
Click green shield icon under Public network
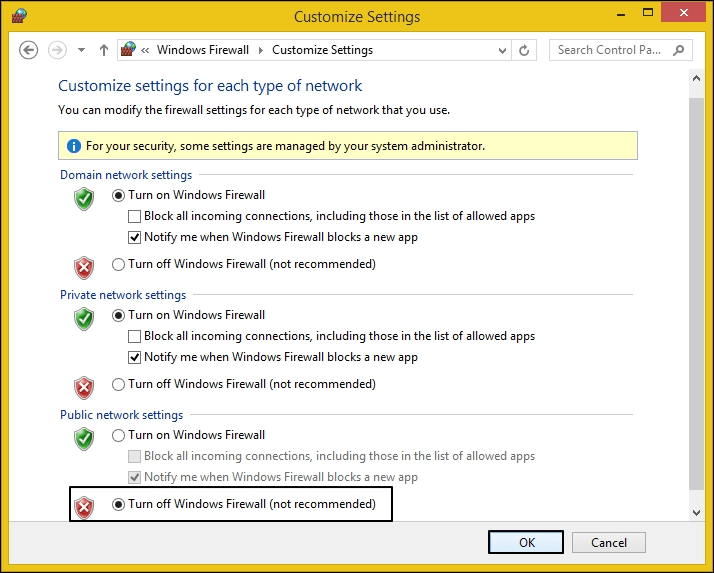click(x=84, y=439)
